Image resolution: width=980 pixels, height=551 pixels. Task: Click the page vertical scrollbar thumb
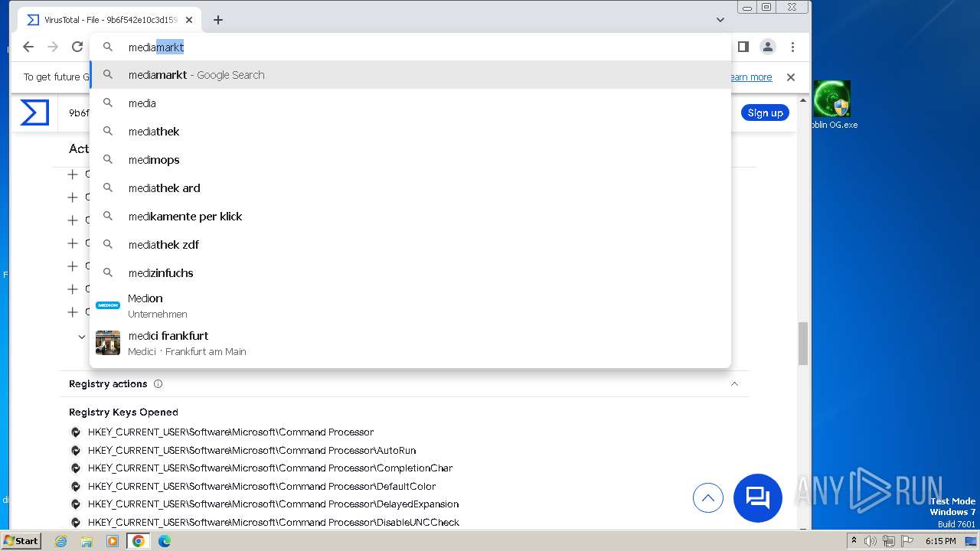click(803, 344)
